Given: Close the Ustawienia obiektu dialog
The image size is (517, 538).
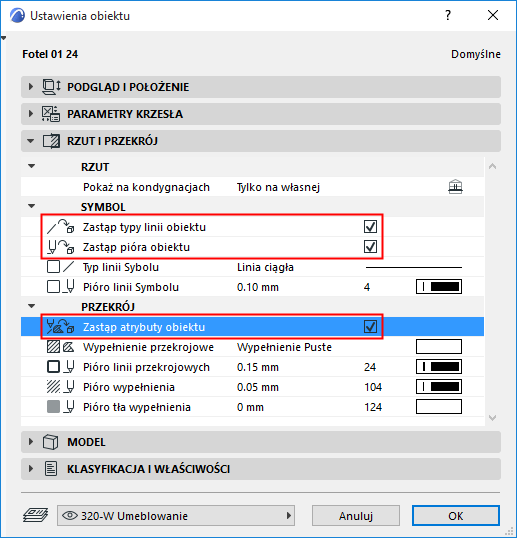Looking at the screenshot, I should (493, 15).
